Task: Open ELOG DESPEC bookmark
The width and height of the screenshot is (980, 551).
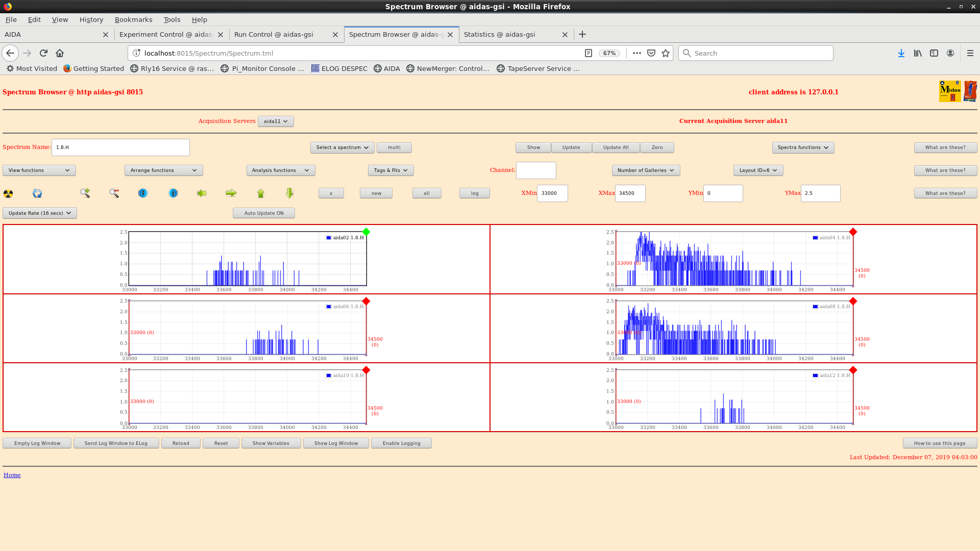Action: click(339, 68)
